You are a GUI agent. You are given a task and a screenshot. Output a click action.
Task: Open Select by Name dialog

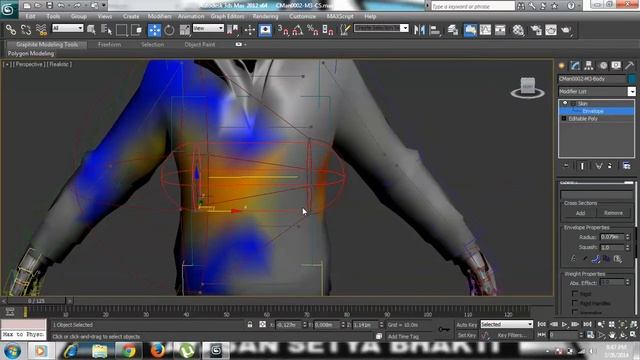(106, 30)
